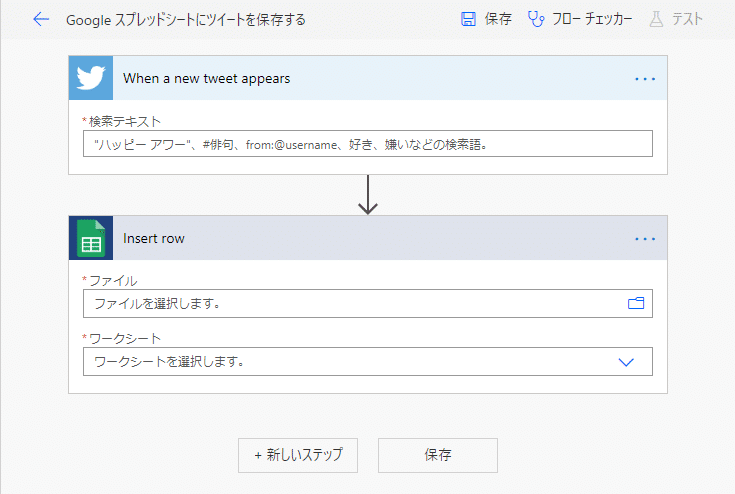Open the folder picker icon in the ファイル field
The image size is (735, 494).
635,303
